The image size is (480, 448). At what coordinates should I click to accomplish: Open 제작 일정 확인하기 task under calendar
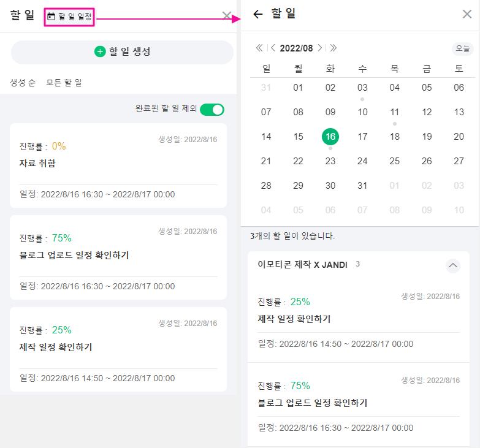point(359,321)
